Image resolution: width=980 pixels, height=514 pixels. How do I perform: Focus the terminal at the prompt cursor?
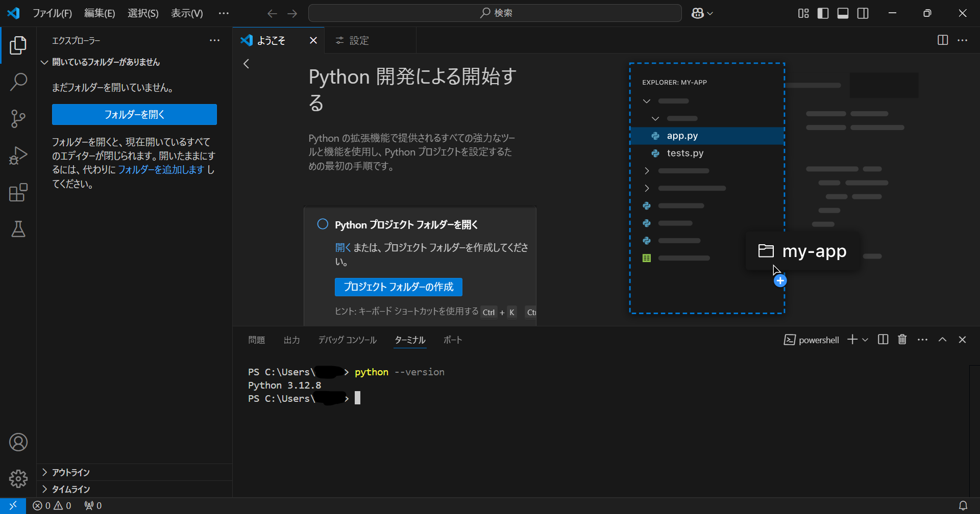click(357, 398)
